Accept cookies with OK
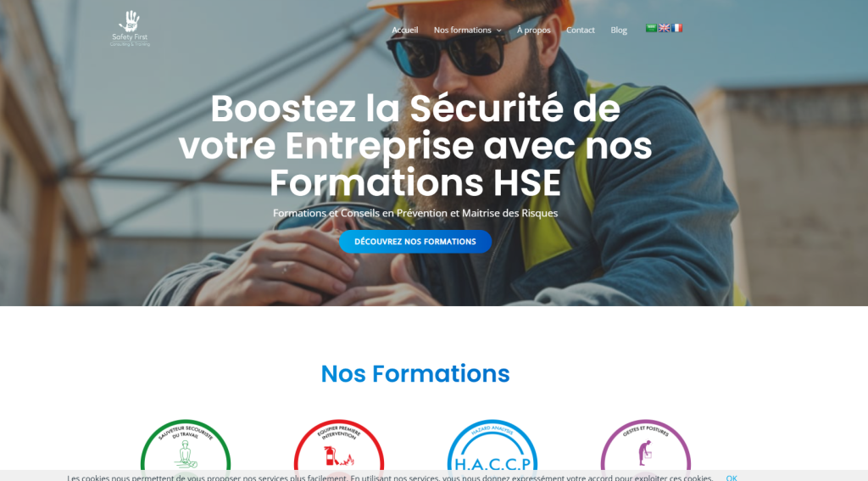The width and height of the screenshot is (868, 481). [732, 478]
